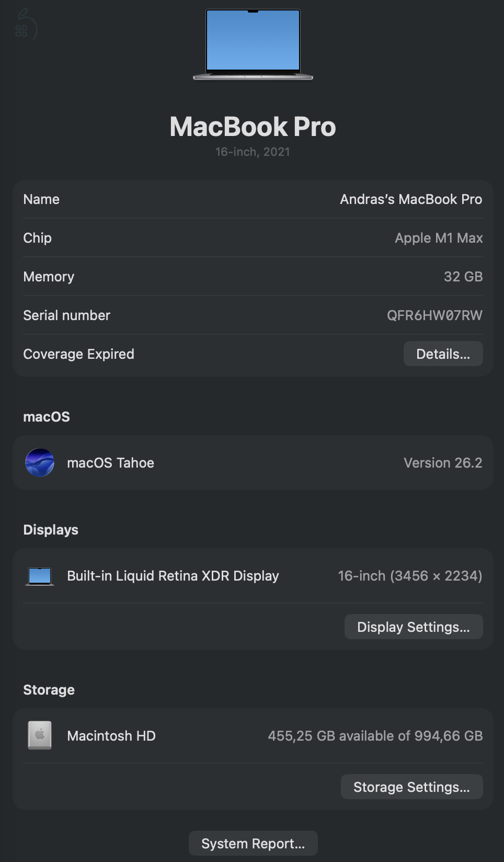
Task: Launch System Report
Action: [x=253, y=843]
